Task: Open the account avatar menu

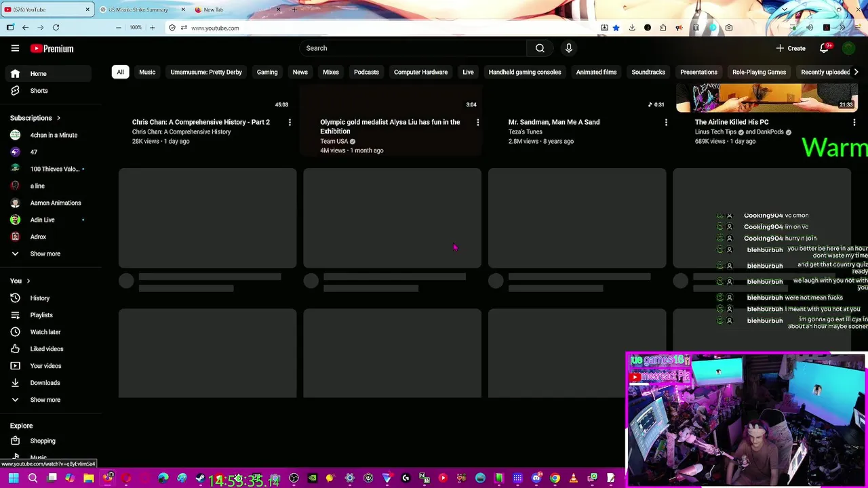Action: [x=848, y=48]
